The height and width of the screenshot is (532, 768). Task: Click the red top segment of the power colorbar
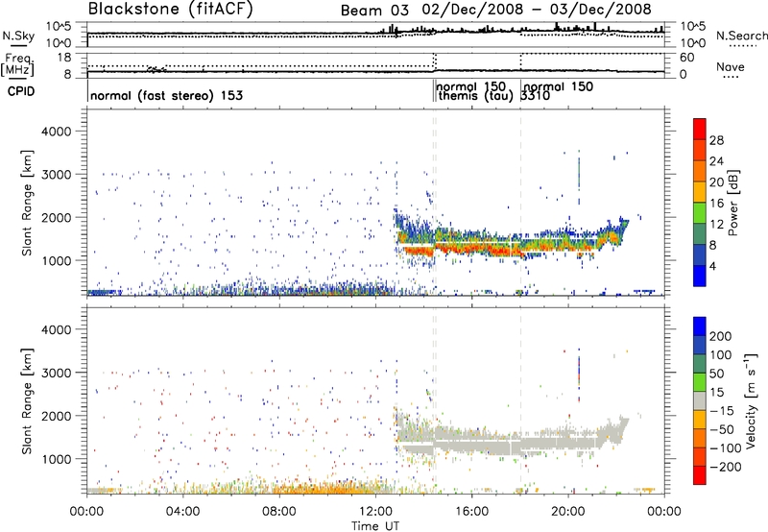tap(700, 129)
